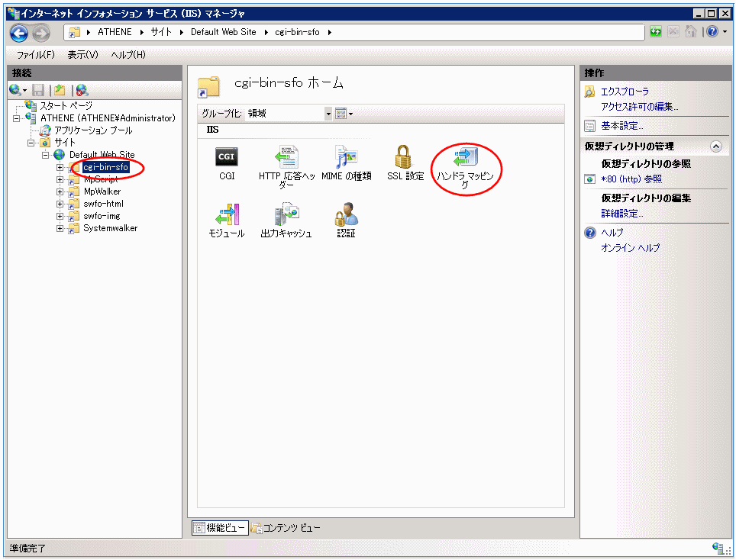The width and height of the screenshot is (736, 560).
Task: Switch to 機能ビュー tab
Action: coord(220,528)
